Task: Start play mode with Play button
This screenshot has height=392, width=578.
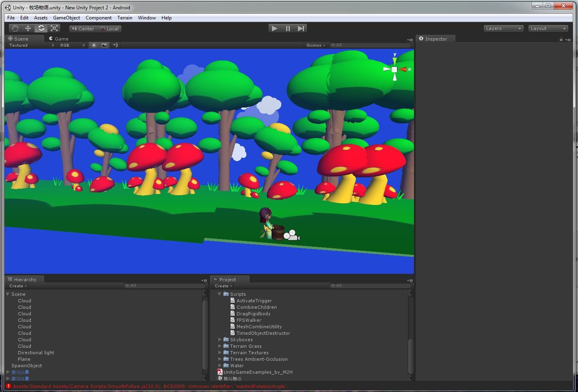Action: click(275, 28)
